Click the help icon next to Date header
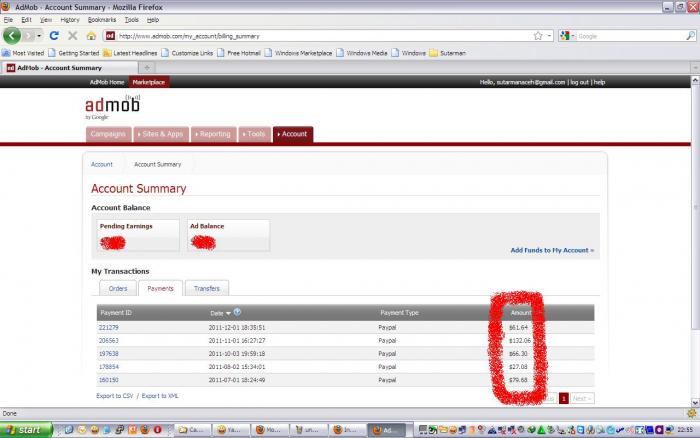This screenshot has width=700, height=438. [237, 312]
